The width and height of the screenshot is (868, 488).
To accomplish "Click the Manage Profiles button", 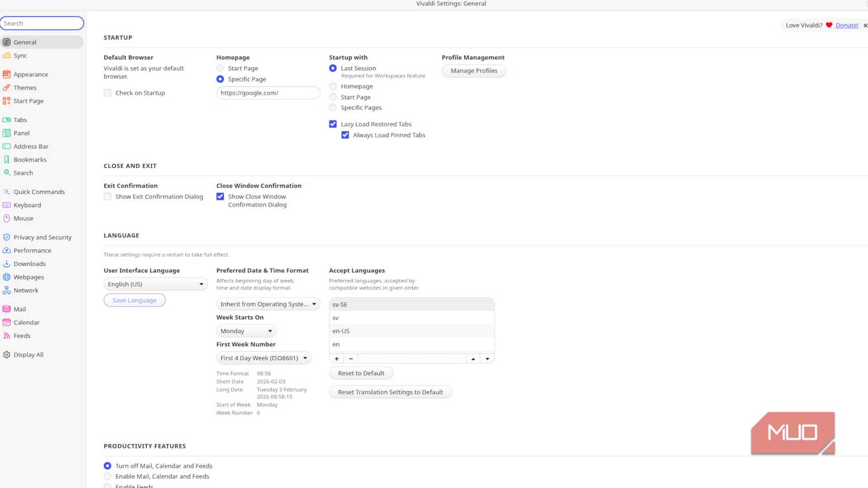I will [x=473, y=70].
